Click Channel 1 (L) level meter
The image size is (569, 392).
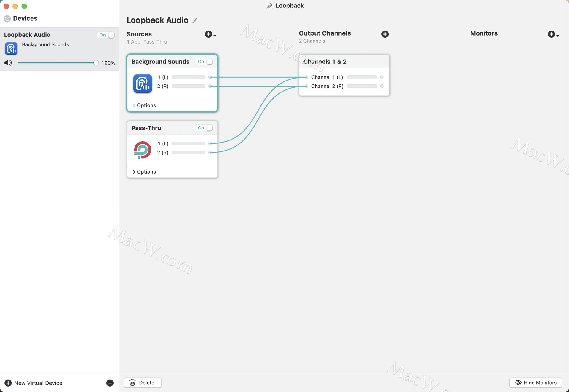pos(362,77)
